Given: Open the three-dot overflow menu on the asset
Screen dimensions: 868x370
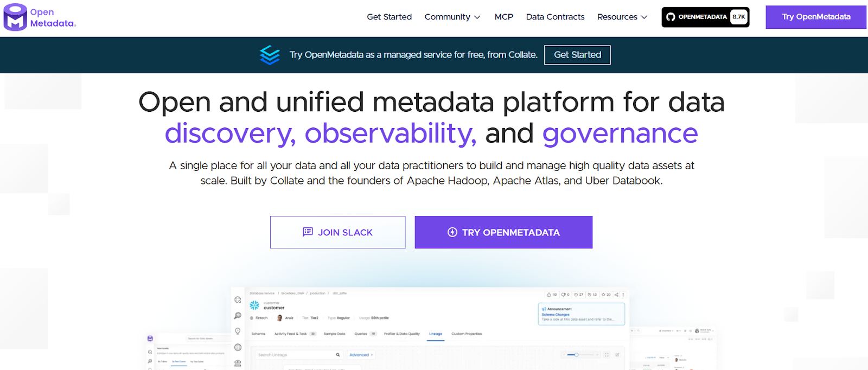Looking at the screenshot, I should 623,295.
